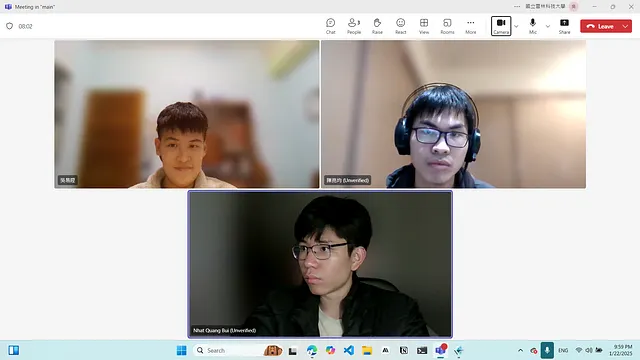This screenshot has width=640, height=360.
Task: Select the top-left participant video tile
Action: (187, 114)
